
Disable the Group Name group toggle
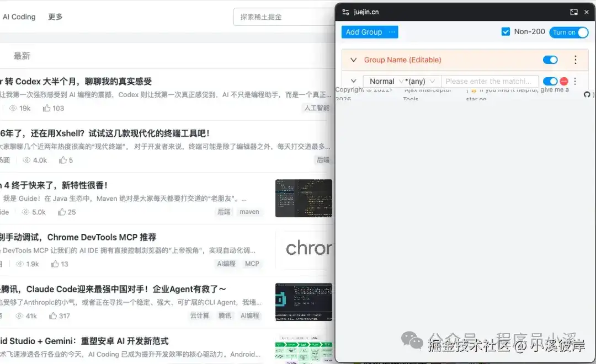pyautogui.click(x=550, y=60)
